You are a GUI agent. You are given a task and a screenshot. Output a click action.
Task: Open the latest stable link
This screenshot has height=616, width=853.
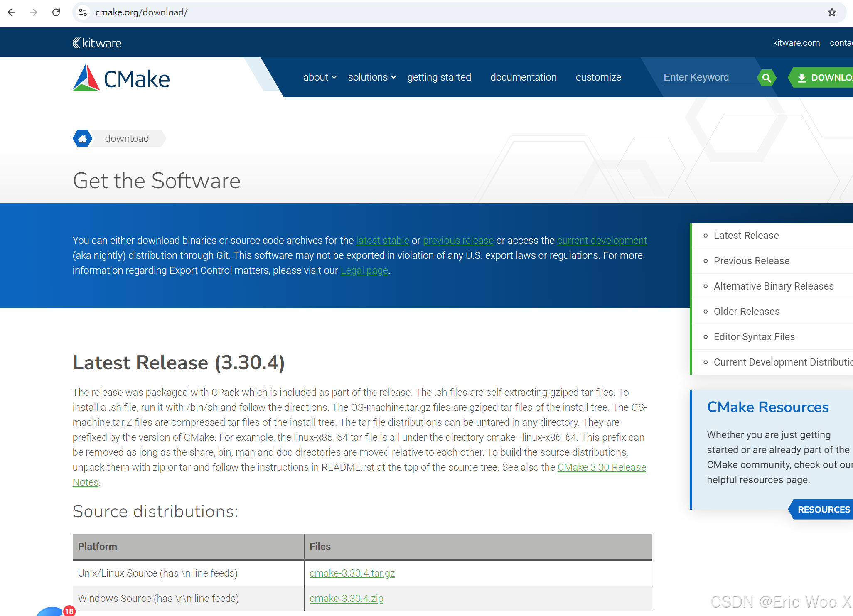click(x=382, y=241)
